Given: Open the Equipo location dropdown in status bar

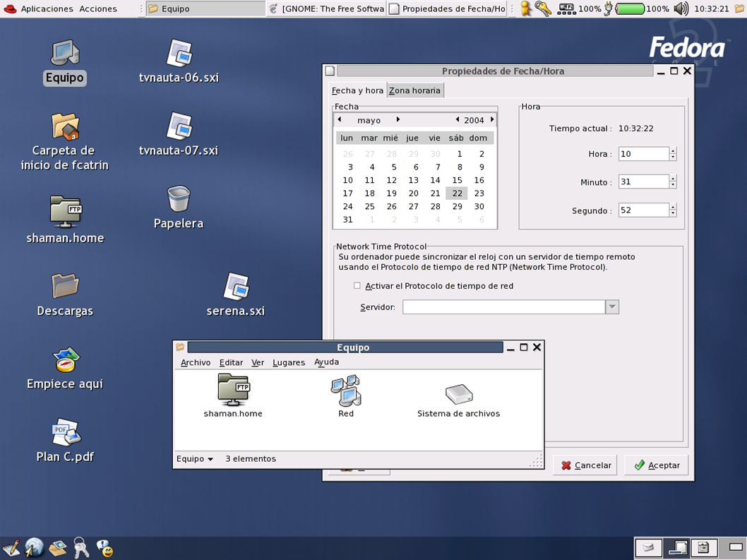Looking at the screenshot, I should (195, 458).
